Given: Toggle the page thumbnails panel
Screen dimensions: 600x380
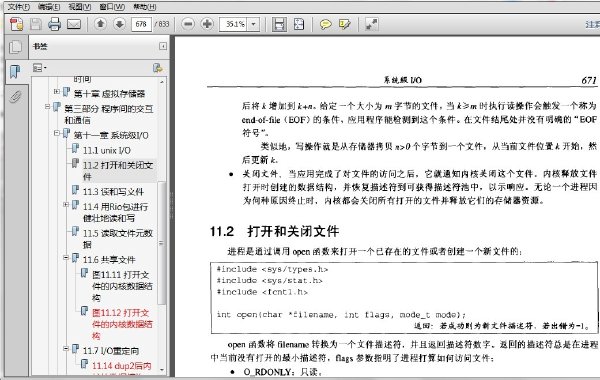Looking at the screenshot, I should (x=15, y=47).
